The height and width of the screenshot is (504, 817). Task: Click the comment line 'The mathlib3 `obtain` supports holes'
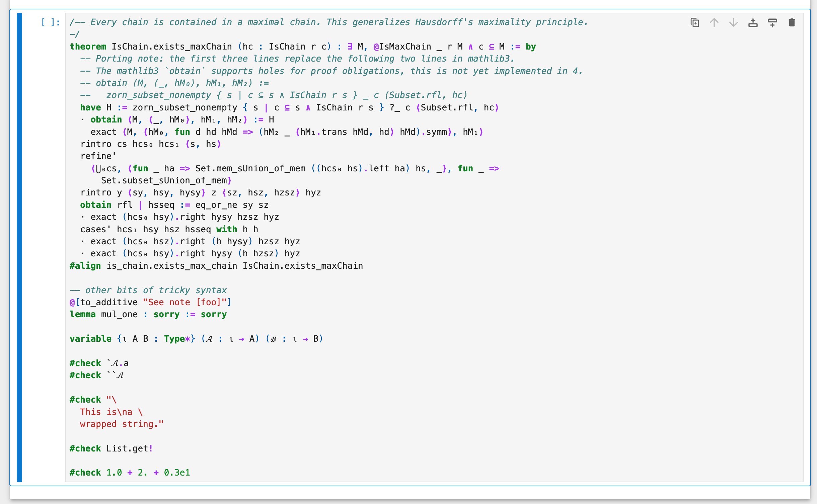coord(331,71)
